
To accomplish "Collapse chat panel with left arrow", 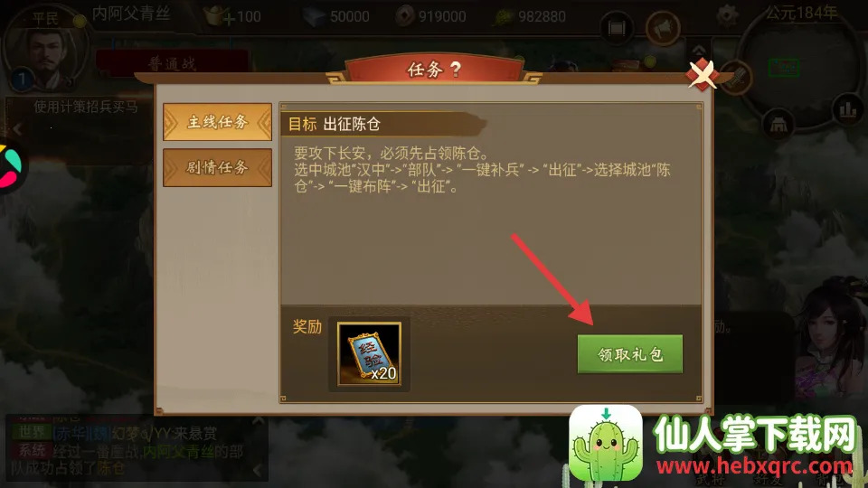I will click(x=258, y=470).
